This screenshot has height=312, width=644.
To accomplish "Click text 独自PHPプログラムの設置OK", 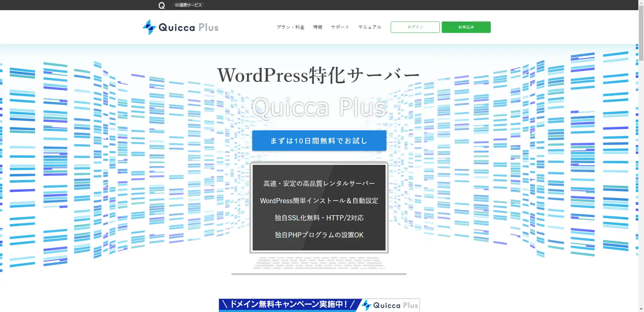I will tap(319, 235).
